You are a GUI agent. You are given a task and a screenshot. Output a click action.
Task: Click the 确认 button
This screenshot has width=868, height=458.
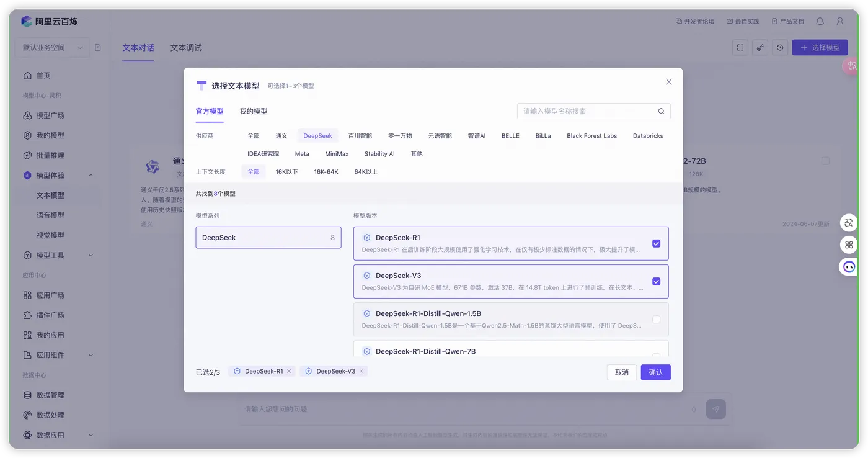click(656, 372)
